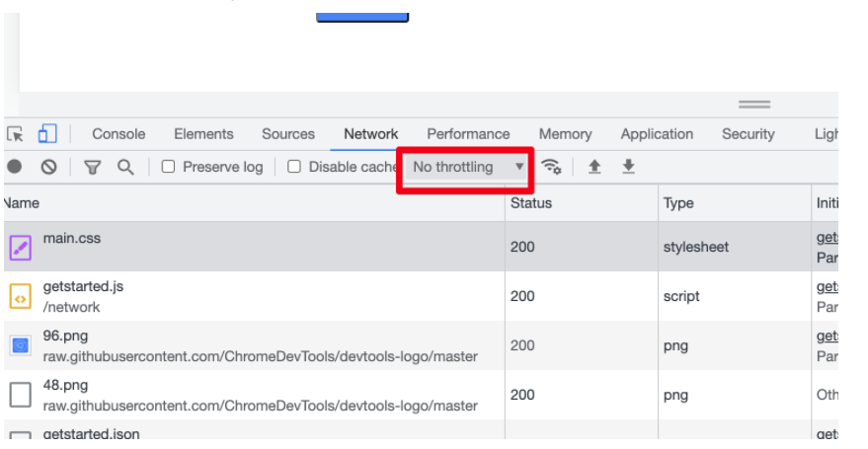Toggle the device toolbar icon
This screenshot has width=868, height=449.
47,134
